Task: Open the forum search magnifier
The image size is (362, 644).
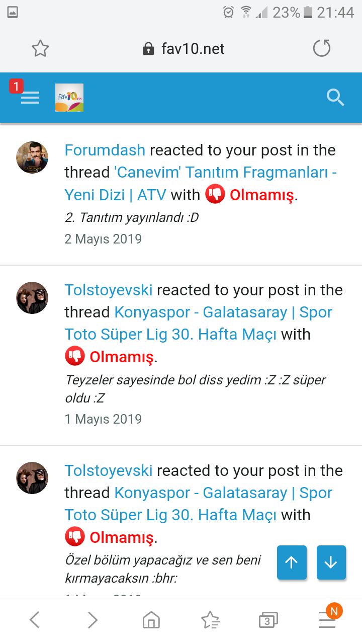Action: (x=335, y=97)
